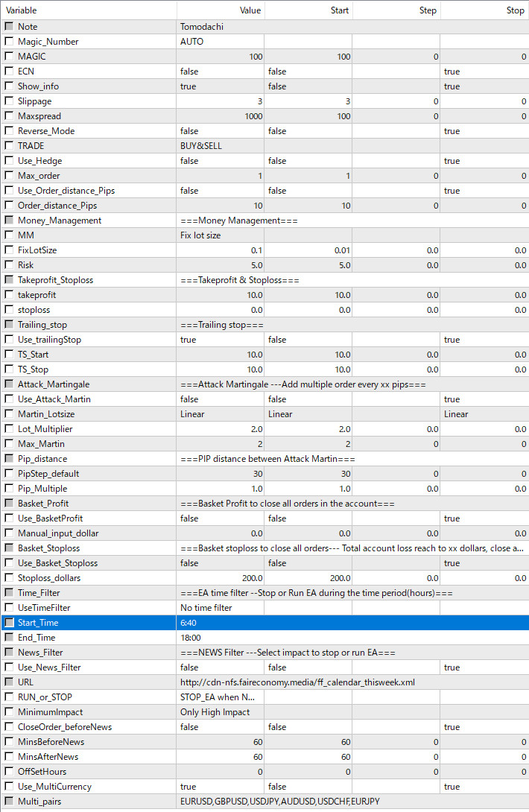The height and width of the screenshot is (812, 529).
Task: Check the Maxspread row checkbox
Action: [10, 116]
